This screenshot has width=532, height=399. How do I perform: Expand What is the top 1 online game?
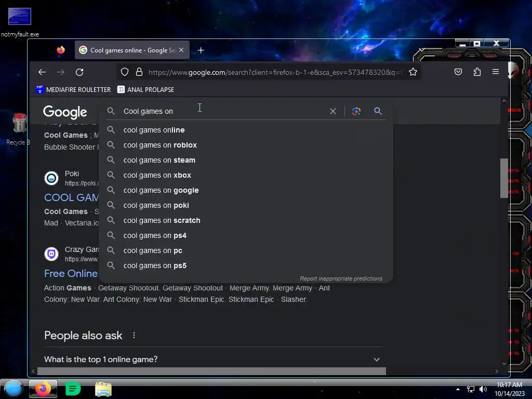(x=212, y=360)
